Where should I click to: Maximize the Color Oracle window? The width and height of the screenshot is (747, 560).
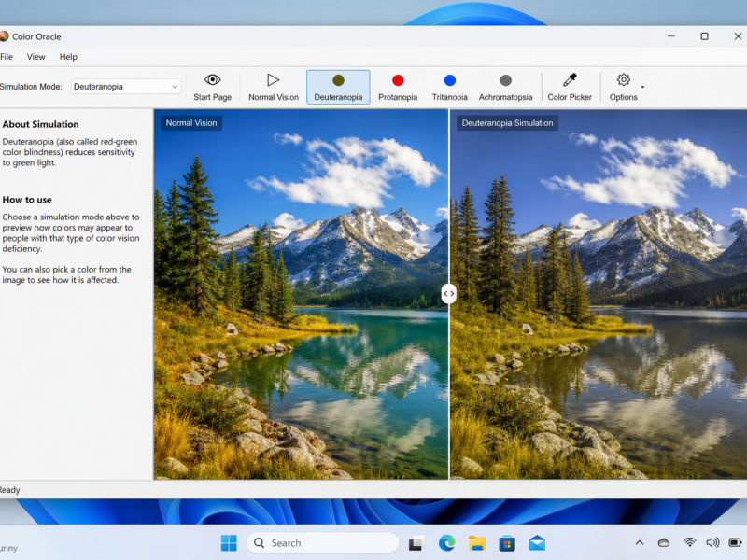click(704, 36)
